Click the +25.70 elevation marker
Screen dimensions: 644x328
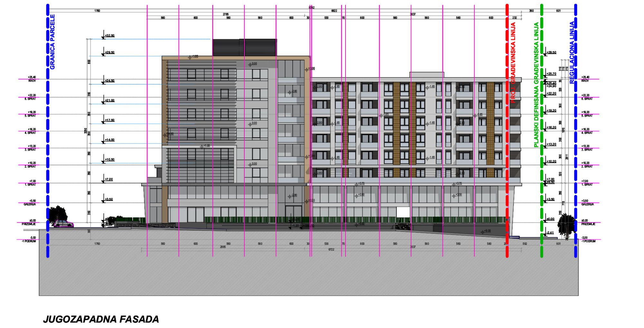pos(551,74)
